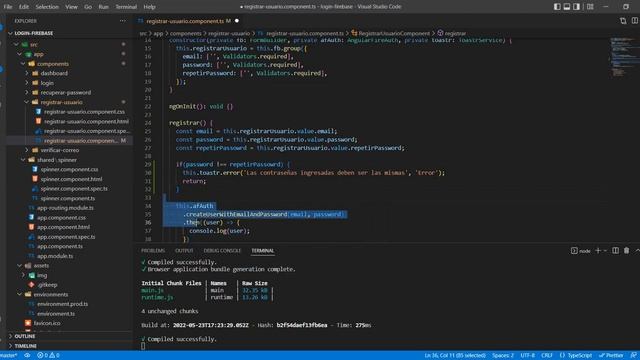Launch new terminal with plus icon
The width and height of the screenshot is (640, 360).
(598, 251)
